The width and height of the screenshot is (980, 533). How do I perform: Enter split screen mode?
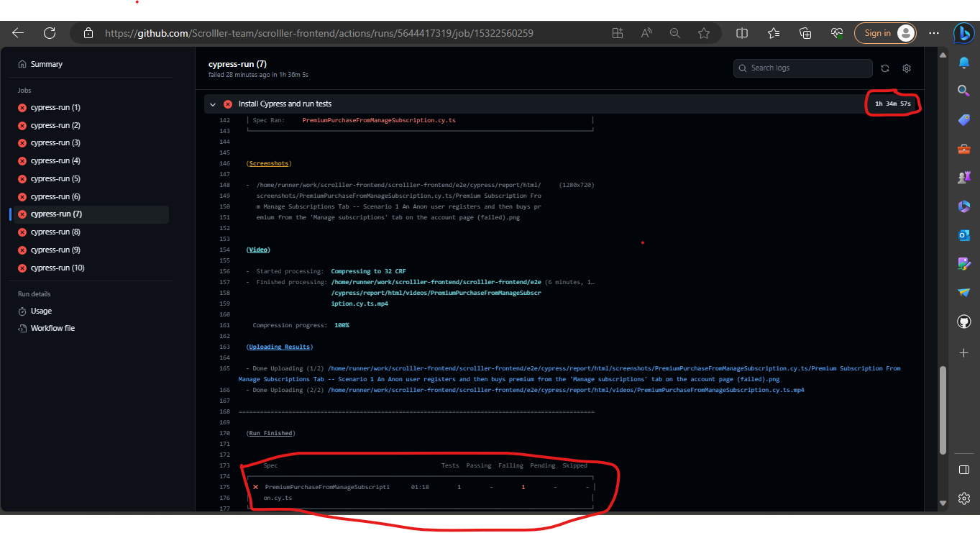coord(741,32)
